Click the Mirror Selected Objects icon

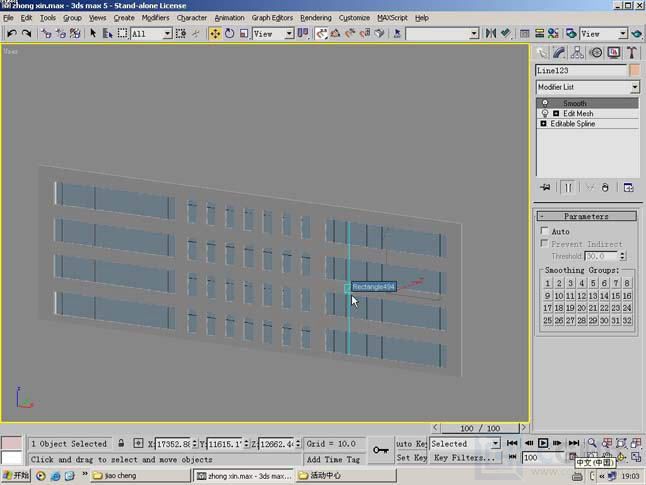(x=491, y=33)
